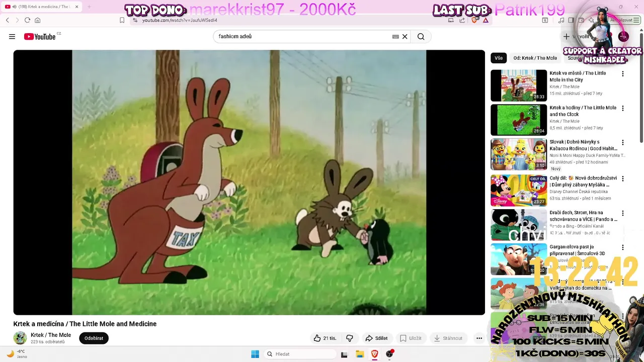The height and width of the screenshot is (362, 644).
Task: Click the video title Krtek a medicína
Action: [x=85, y=324]
